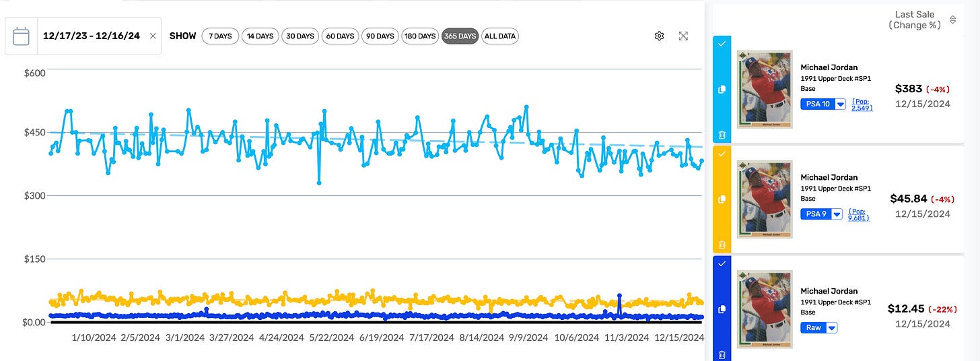Open the Raw card thumbnail

click(765, 309)
